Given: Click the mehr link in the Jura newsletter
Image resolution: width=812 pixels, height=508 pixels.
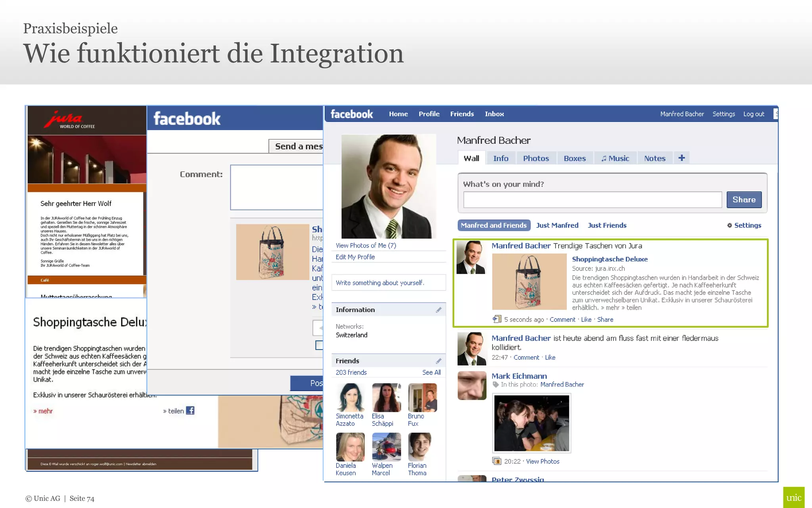Looking at the screenshot, I should pyautogui.click(x=43, y=411).
